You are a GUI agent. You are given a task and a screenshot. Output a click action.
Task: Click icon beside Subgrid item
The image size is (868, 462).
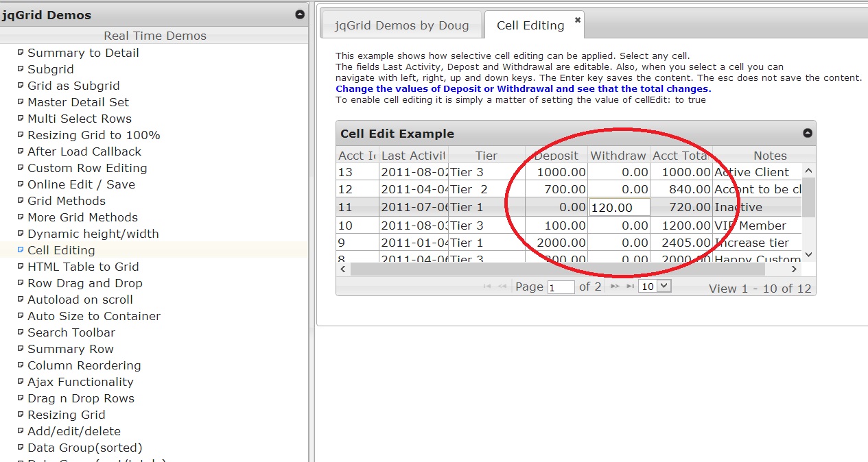[x=21, y=69]
